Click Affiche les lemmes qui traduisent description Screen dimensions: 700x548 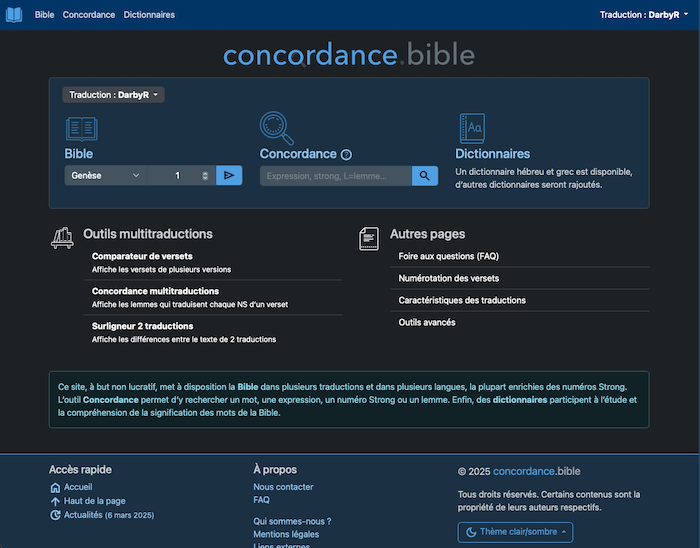(190, 304)
